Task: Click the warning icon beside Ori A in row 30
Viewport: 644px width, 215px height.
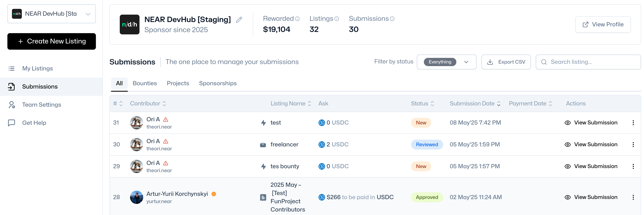Action: (165, 141)
